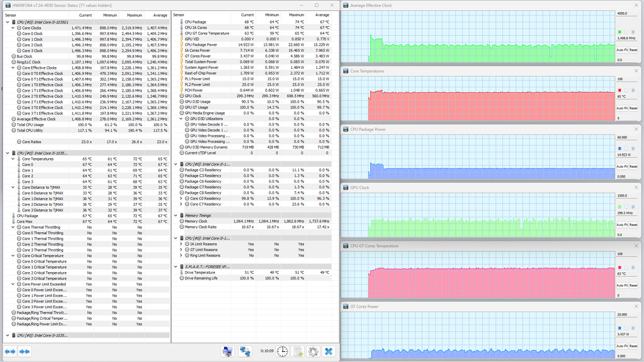Open the remote network monitors icon

[x=245, y=351]
